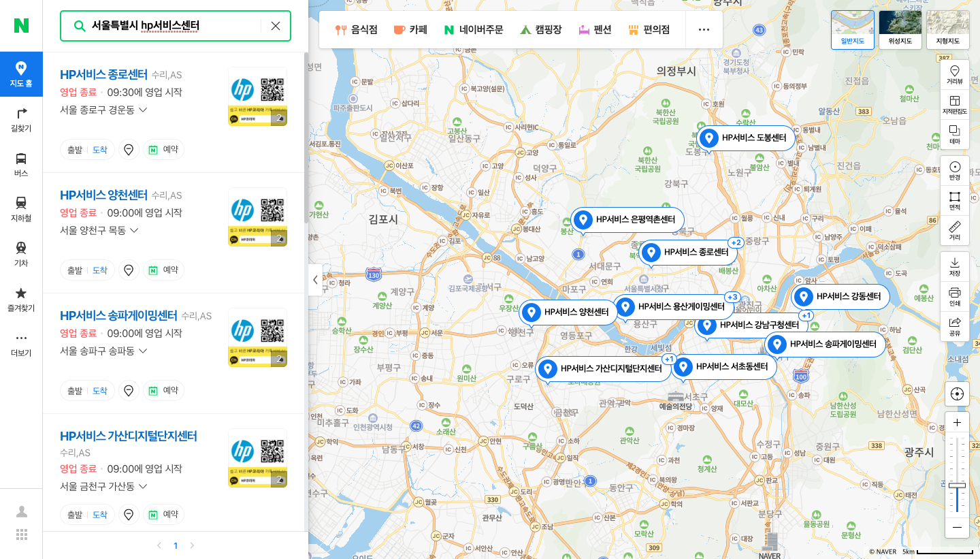
Task: Collapse the search results side panel
Action: (x=315, y=280)
